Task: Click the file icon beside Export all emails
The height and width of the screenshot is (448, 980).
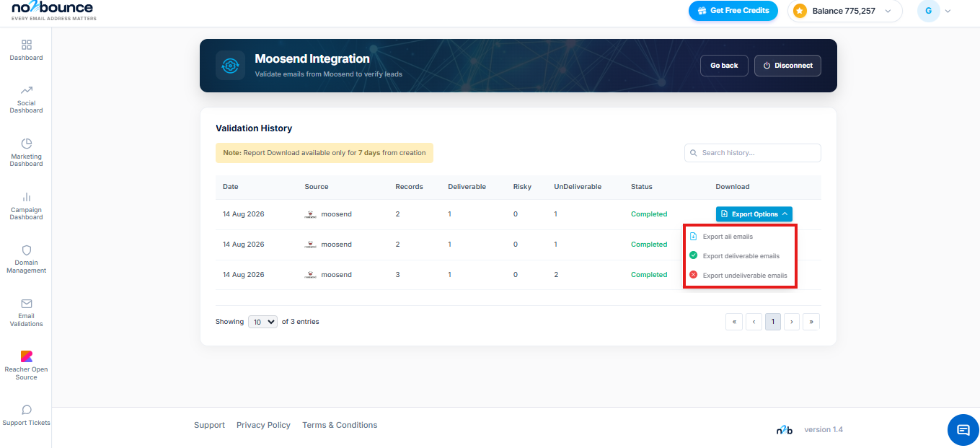Action: click(693, 237)
